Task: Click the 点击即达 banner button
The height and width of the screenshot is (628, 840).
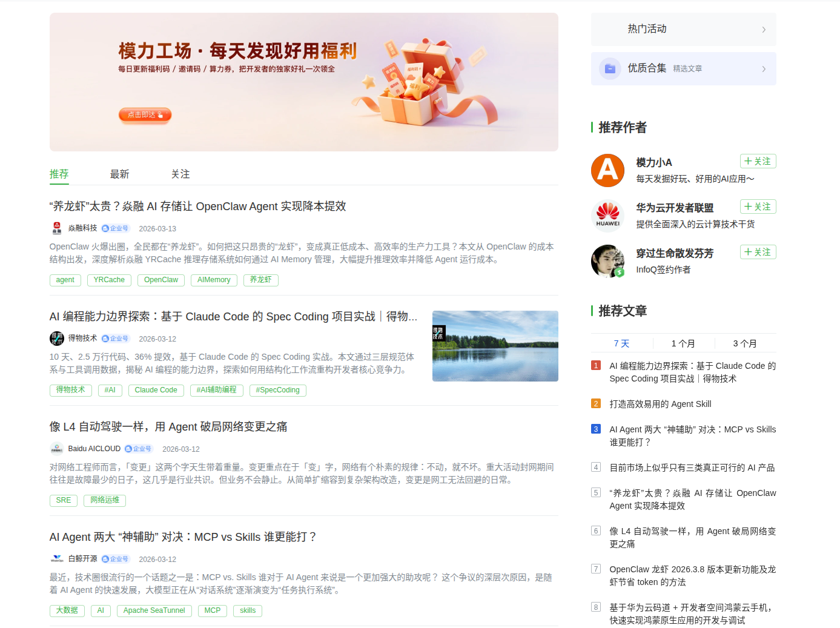Action: pyautogui.click(x=145, y=114)
